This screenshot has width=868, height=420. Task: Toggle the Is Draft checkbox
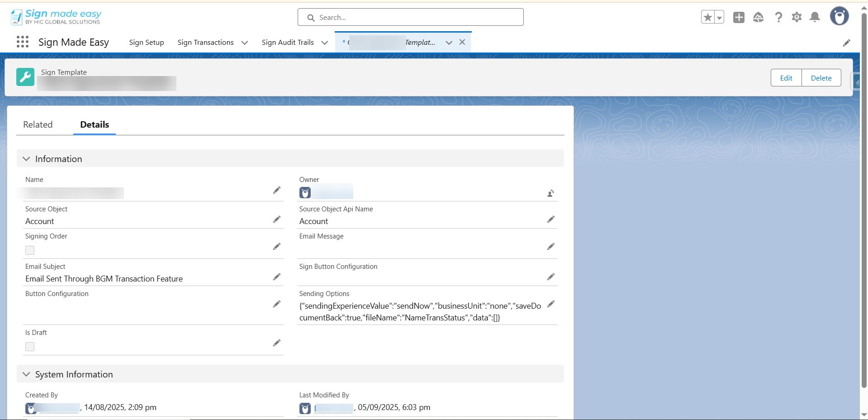point(30,347)
